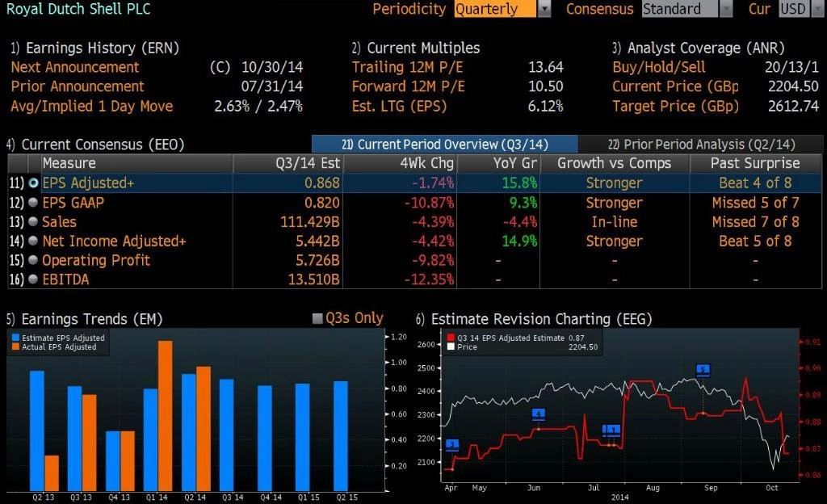
Task: Click the Q3/14 Est column header
Action: point(288,163)
